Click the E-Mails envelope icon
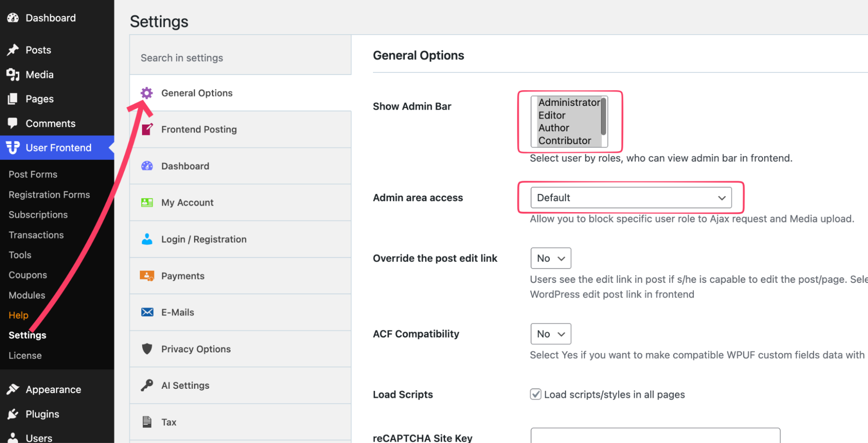This screenshot has width=868, height=443. click(x=147, y=312)
